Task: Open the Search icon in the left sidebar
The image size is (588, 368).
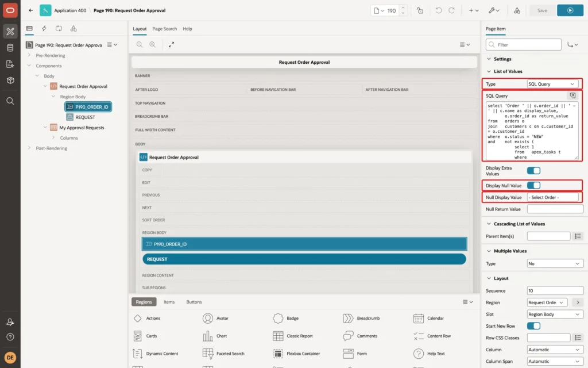Action: pyautogui.click(x=10, y=101)
